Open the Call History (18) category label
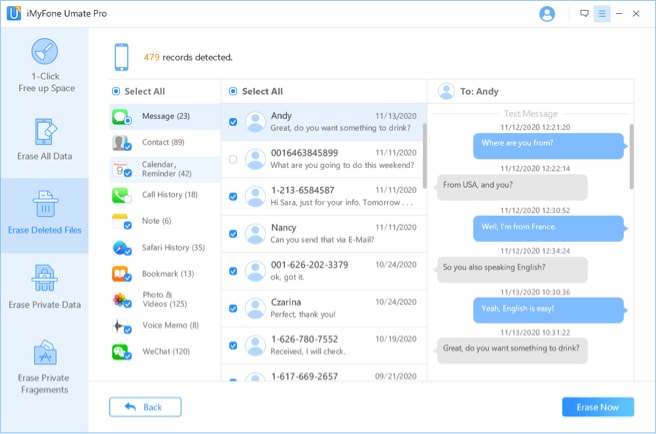656x434 pixels. pos(170,195)
